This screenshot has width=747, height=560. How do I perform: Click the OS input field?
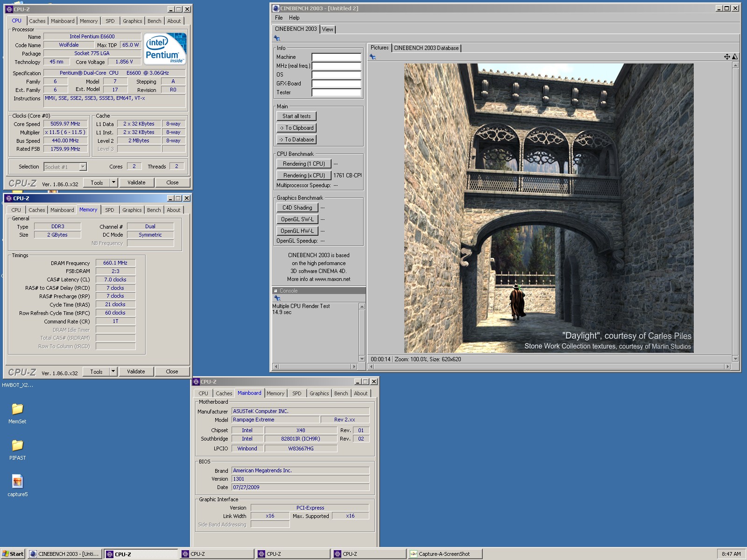(337, 75)
